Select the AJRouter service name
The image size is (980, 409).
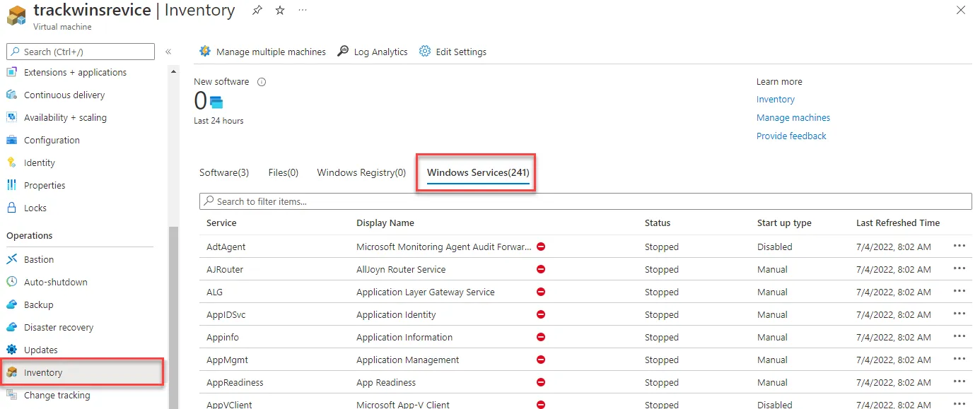click(x=225, y=269)
